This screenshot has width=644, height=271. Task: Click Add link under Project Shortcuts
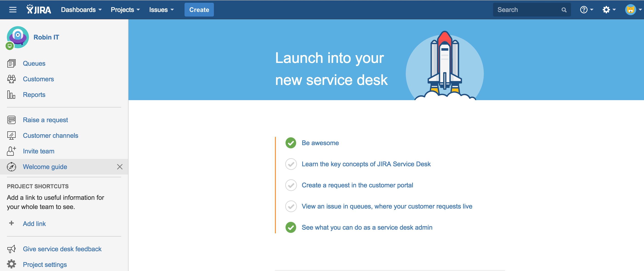(34, 223)
